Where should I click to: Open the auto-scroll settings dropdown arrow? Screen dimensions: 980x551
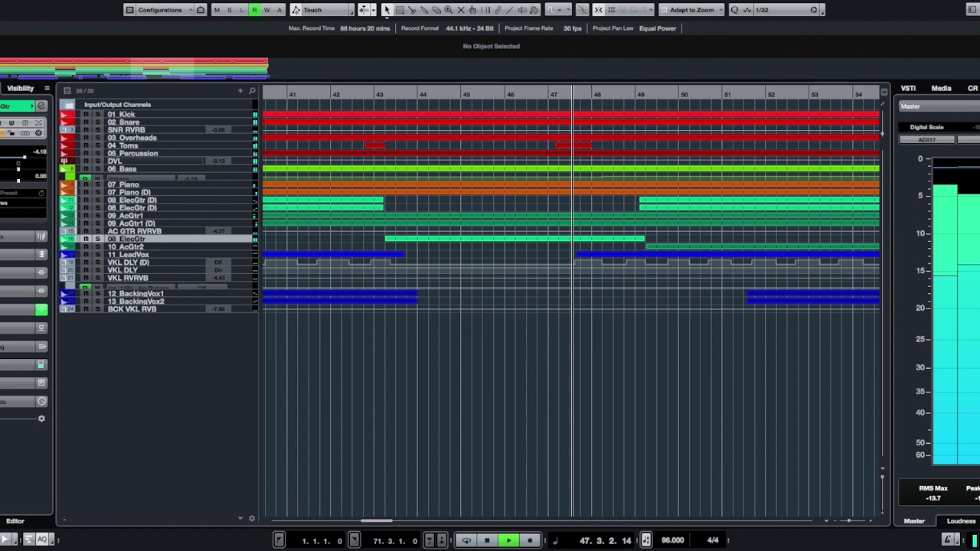click(373, 10)
